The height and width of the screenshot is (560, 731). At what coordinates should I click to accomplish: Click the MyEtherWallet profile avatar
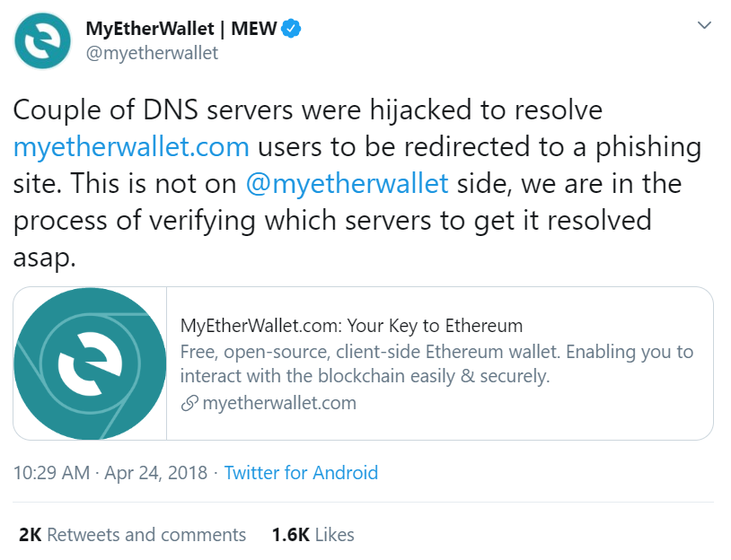pyautogui.click(x=43, y=41)
